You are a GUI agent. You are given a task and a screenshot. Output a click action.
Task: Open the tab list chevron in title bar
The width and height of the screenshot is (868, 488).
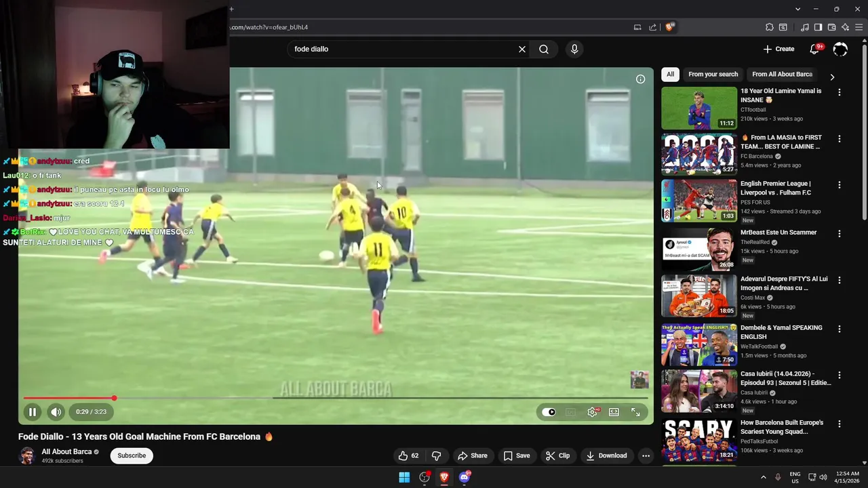click(797, 9)
